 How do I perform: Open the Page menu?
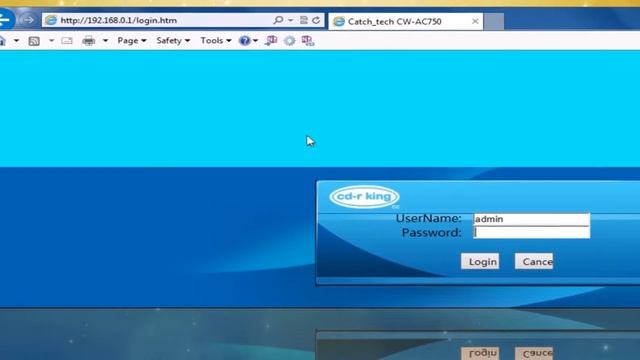[x=131, y=41]
